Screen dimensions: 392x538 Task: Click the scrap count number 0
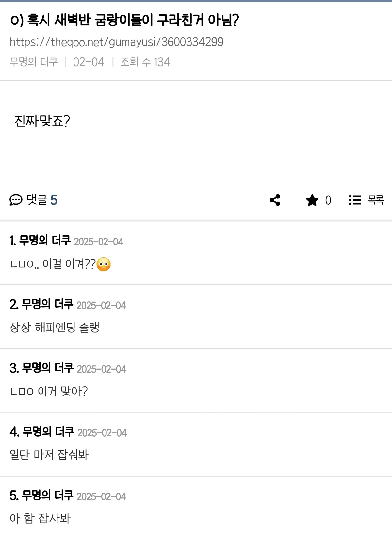pyautogui.click(x=328, y=200)
